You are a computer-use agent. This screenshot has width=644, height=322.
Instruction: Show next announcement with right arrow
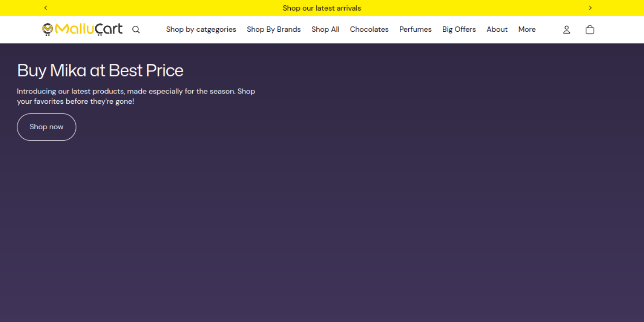coord(590,8)
